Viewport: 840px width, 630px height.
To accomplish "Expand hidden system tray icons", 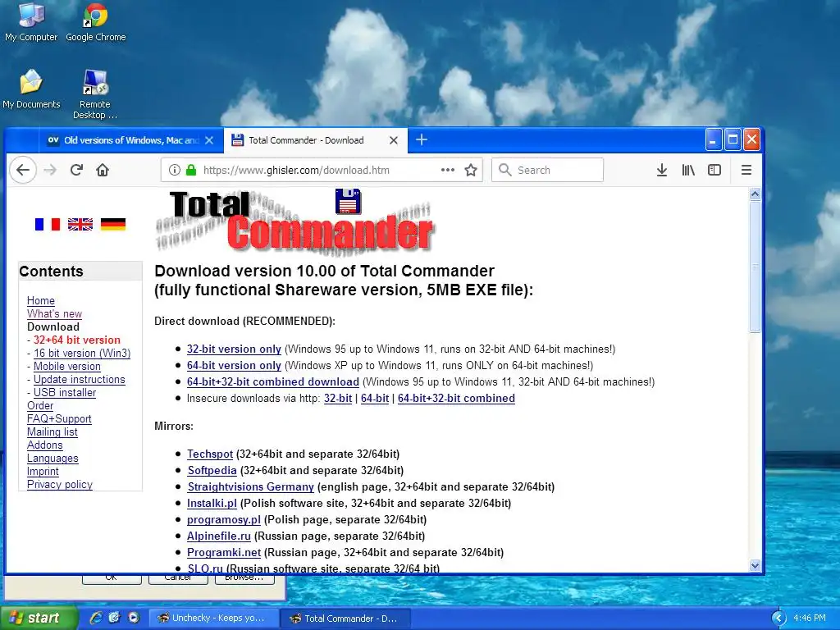I will (x=778, y=619).
